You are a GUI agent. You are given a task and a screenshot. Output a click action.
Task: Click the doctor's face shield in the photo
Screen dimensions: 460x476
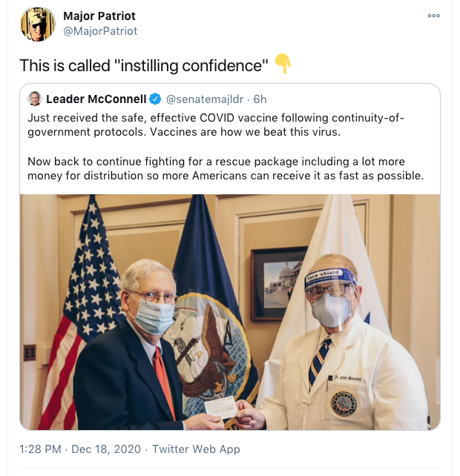[331, 297]
